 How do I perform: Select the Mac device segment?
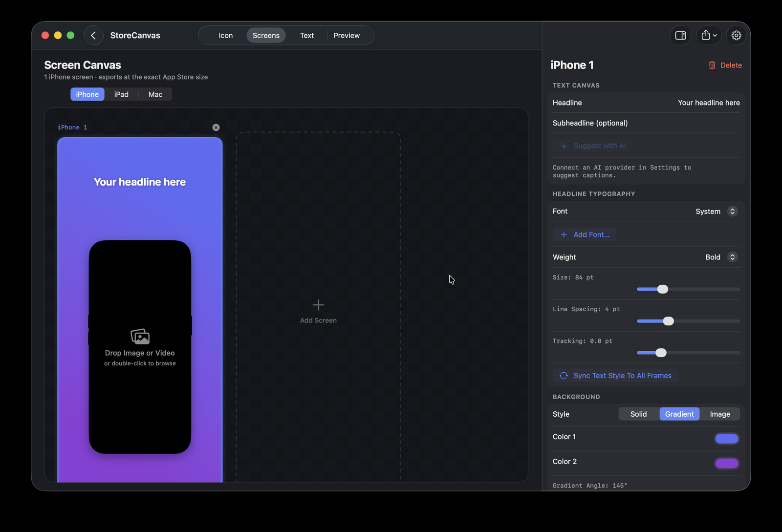[155, 94]
